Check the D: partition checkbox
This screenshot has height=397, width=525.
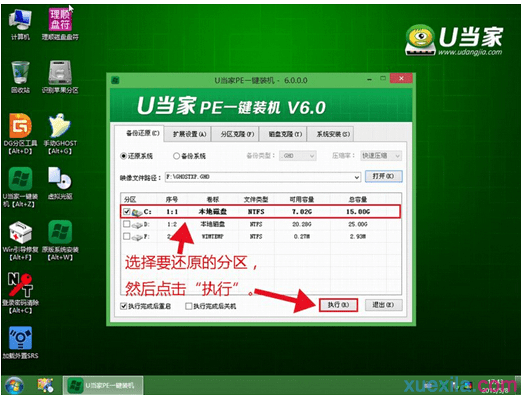(127, 224)
